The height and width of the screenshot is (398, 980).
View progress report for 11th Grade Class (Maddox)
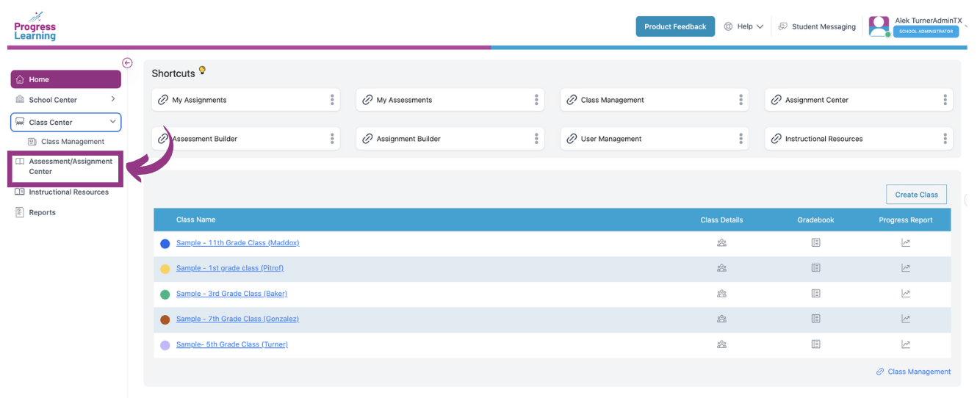pyautogui.click(x=906, y=243)
